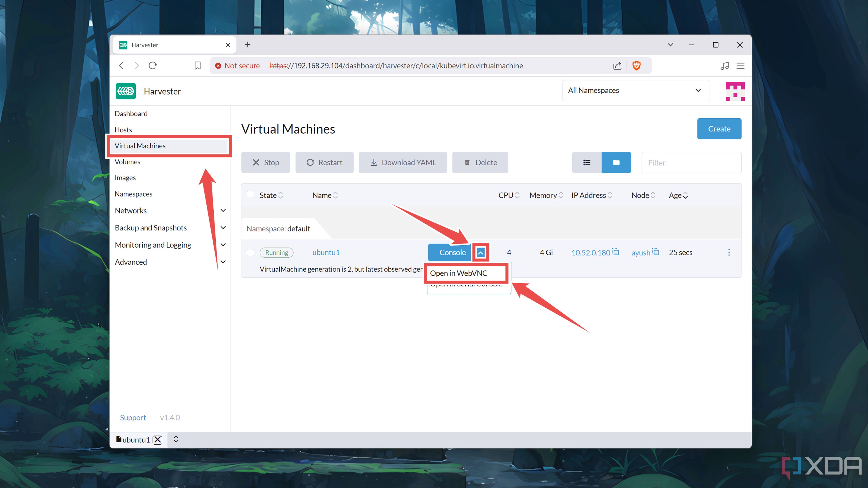Expand Monitoring and Logging section

(x=223, y=245)
